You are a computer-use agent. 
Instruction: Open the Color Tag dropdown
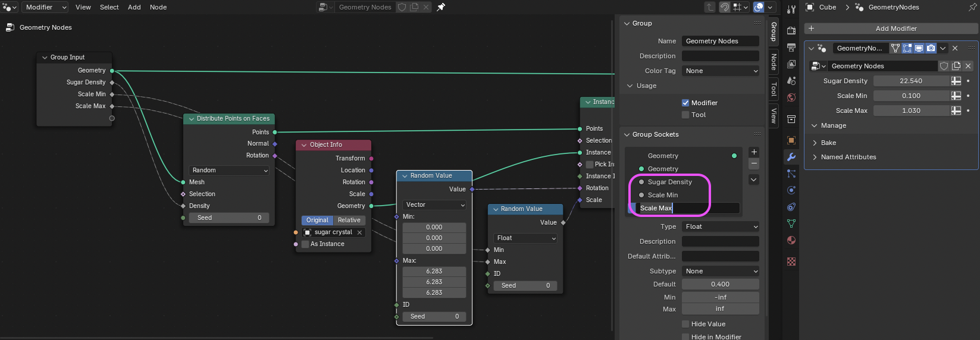pyautogui.click(x=721, y=71)
